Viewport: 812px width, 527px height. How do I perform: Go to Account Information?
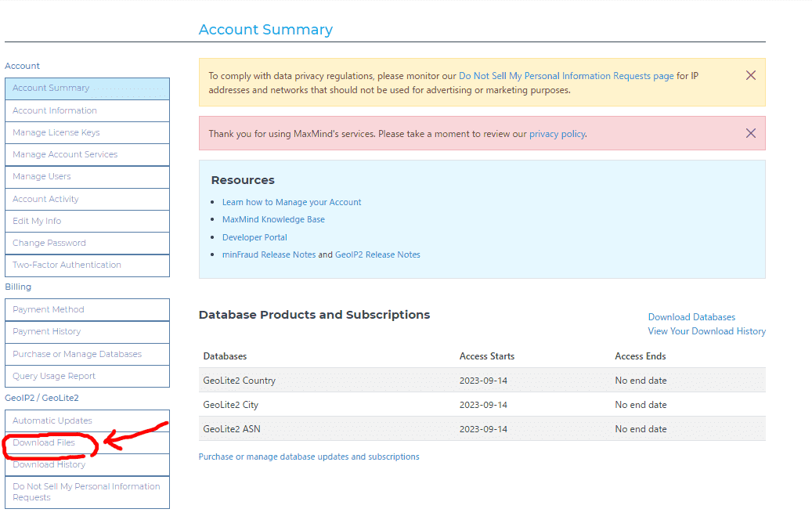[87, 110]
